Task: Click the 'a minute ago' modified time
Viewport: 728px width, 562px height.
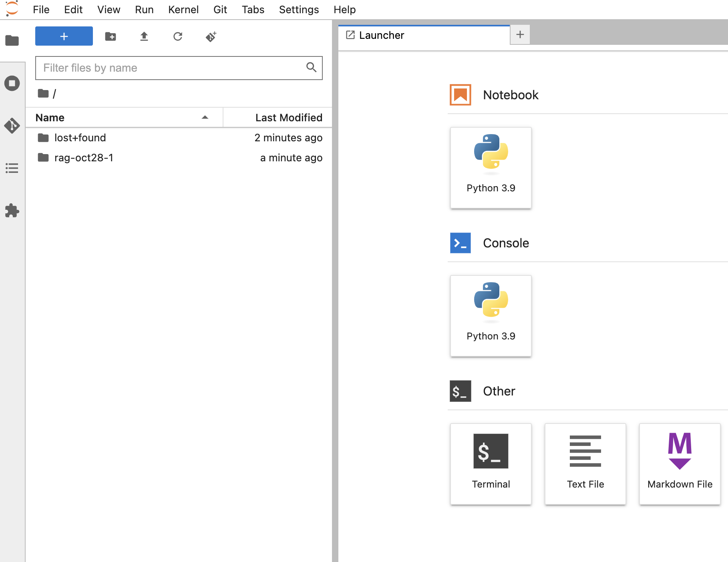Action: [291, 158]
